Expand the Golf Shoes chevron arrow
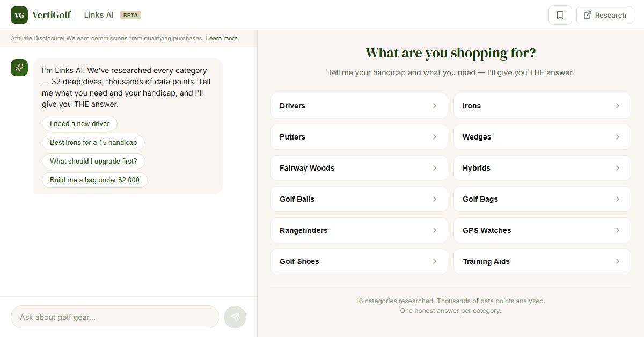 pos(435,261)
